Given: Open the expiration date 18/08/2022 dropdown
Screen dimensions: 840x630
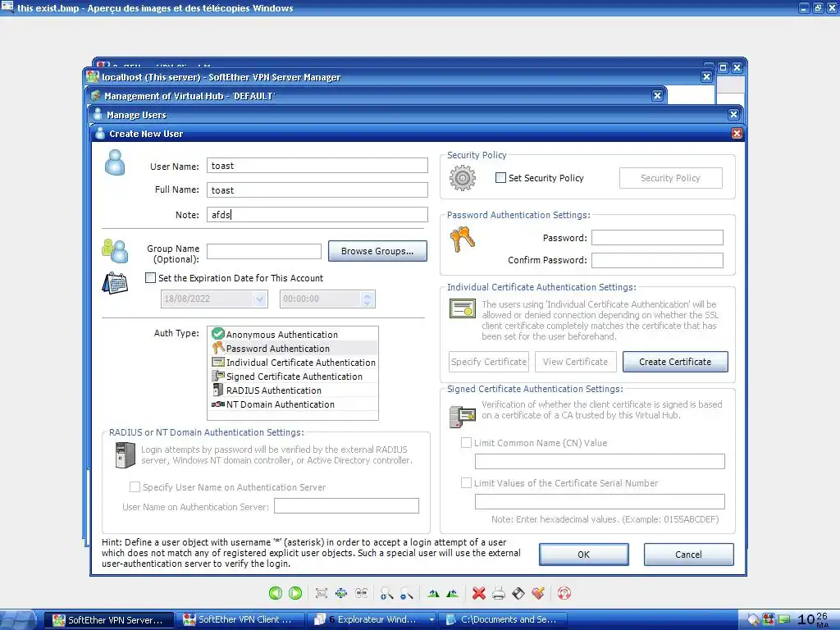Looking at the screenshot, I should 260,299.
